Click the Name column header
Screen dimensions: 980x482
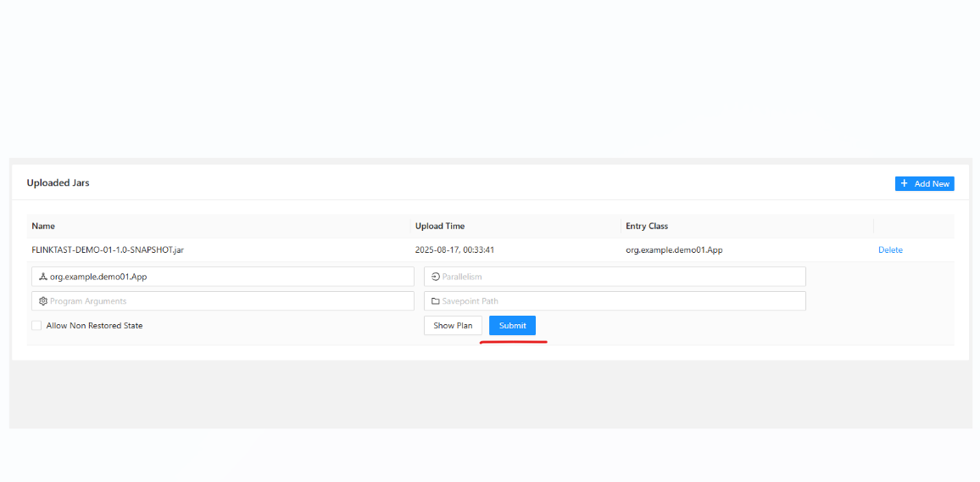pos(43,226)
